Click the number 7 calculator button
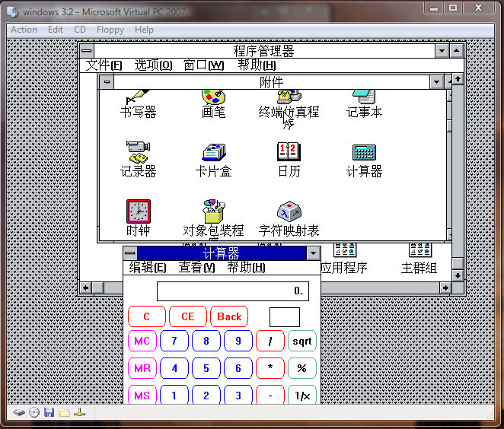 (x=174, y=341)
